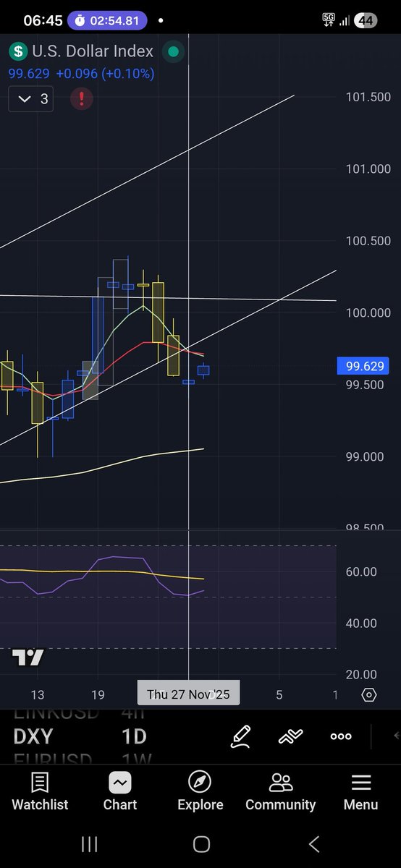Tap the 5G signal status icon
The image size is (401, 868).
329,20
